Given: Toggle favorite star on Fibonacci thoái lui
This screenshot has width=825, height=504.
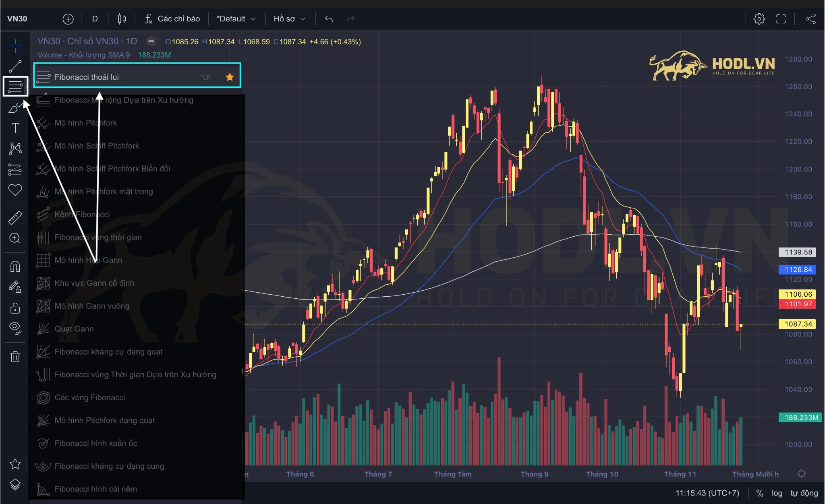Looking at the screenshot, I should click(230, 77).
